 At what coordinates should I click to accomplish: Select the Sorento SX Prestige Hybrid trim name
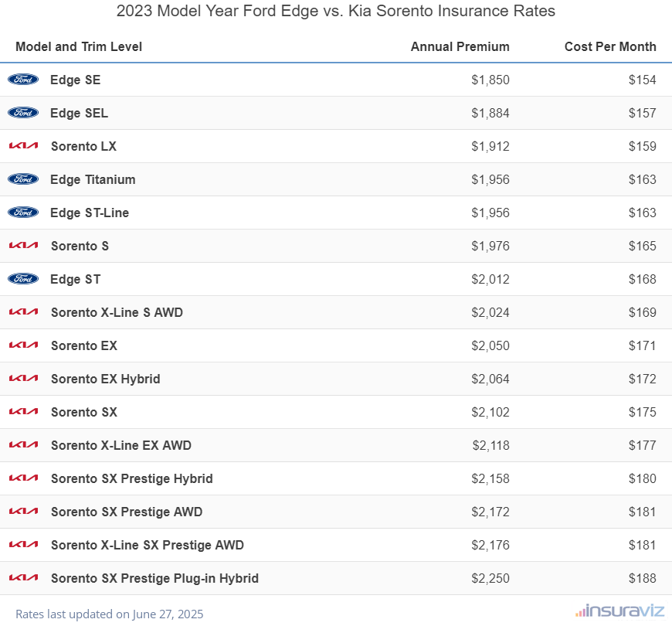tap(132, 478)
